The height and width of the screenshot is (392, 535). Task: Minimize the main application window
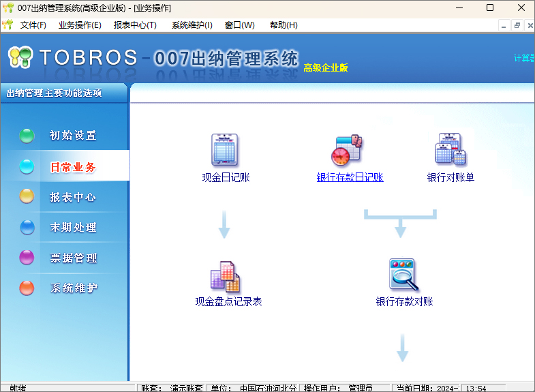point(459,8)
